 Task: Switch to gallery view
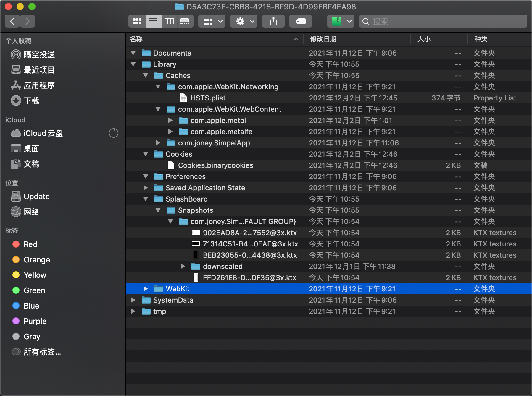(x=185, y=21)
